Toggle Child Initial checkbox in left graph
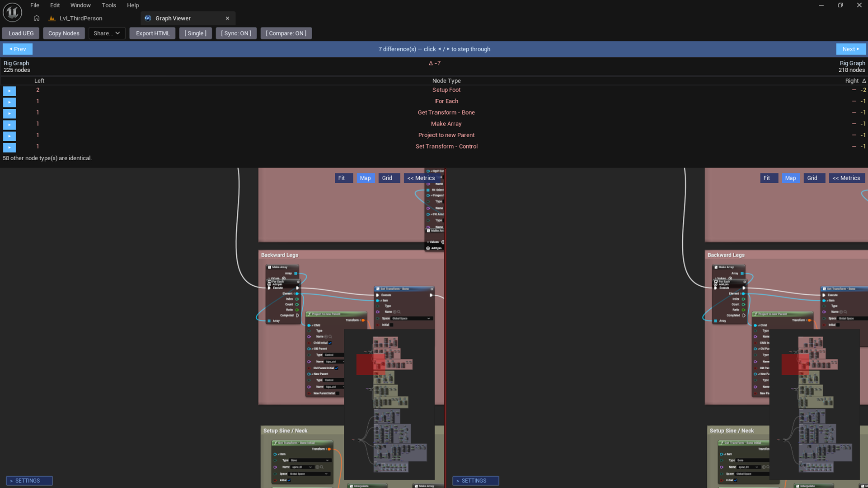 point(330,343)
